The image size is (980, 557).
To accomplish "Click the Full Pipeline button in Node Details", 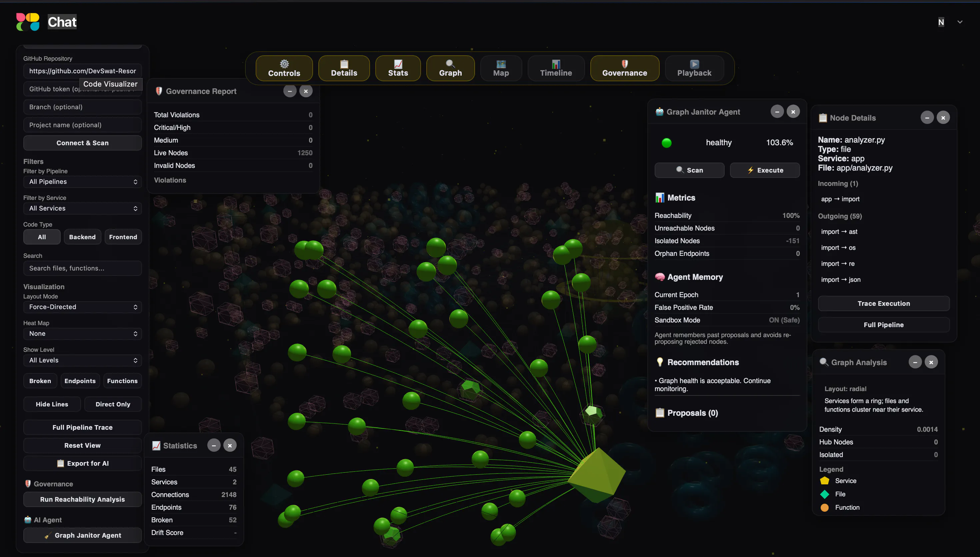I will coord(884,325).
